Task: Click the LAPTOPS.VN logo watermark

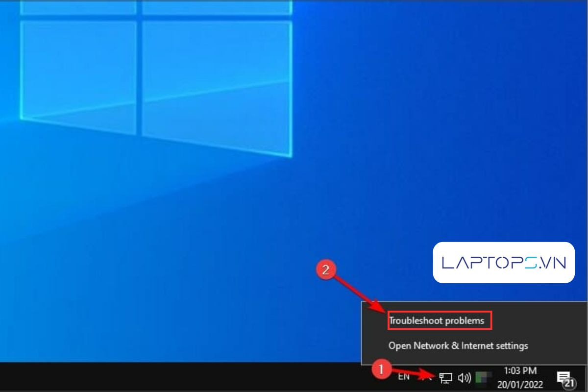Action: tap(503, 263)
